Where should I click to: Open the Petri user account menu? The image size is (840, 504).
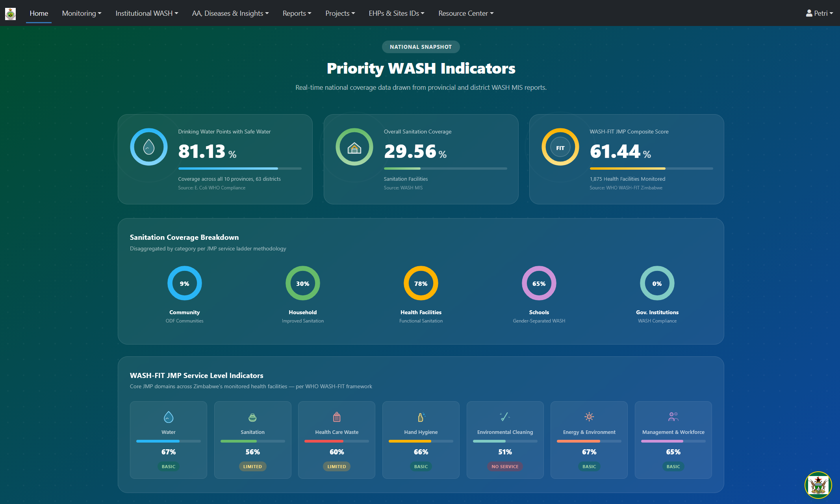point(819,13)
